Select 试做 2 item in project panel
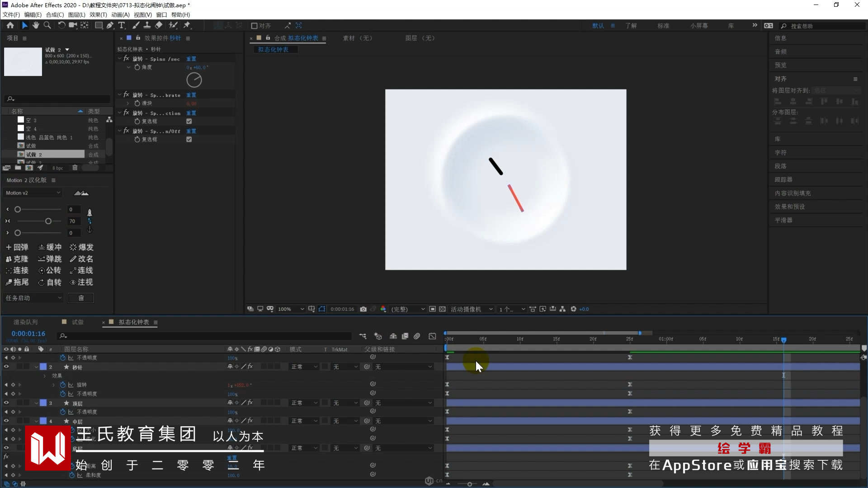 tap(34, 155)
